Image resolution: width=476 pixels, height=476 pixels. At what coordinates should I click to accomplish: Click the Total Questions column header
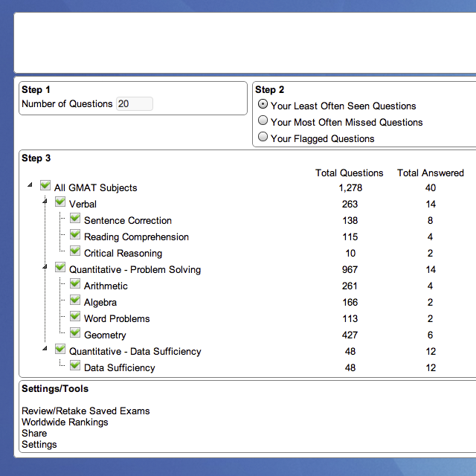[349, 173]
